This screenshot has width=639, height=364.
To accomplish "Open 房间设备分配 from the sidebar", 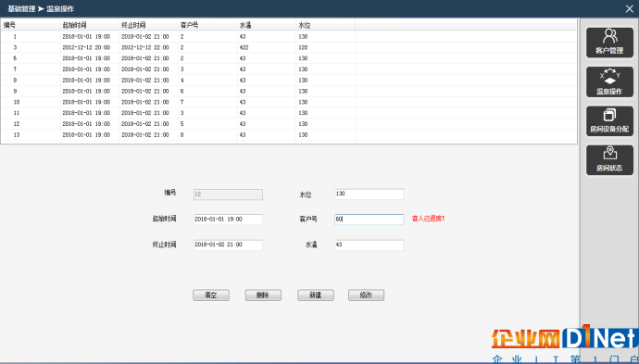I will (609, 121).
